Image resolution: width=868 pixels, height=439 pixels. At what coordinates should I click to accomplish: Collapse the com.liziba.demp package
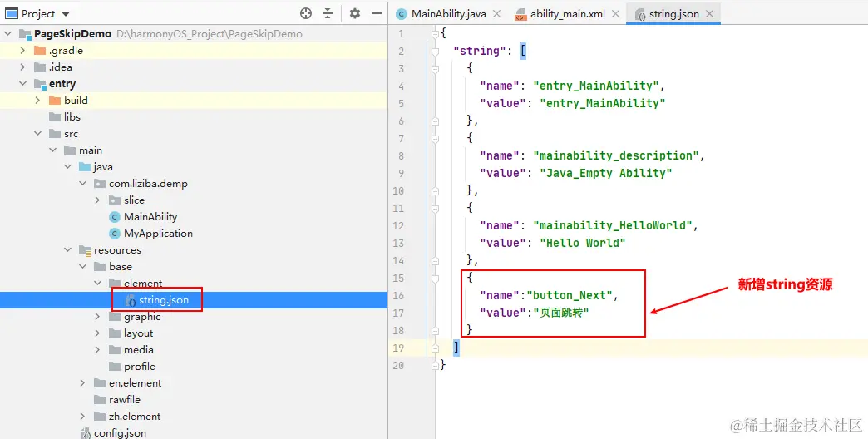tap(82, 183)
